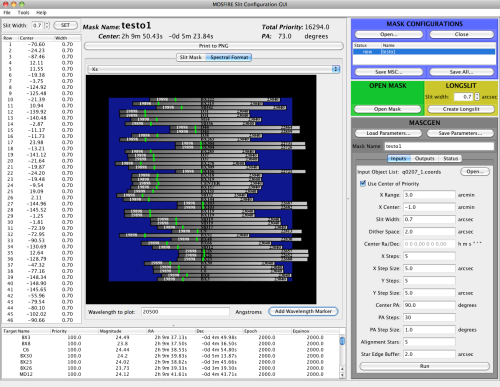This screenshot has height=387, width=500.
Task: Click the Open Mask button
Action: [387, 109]
